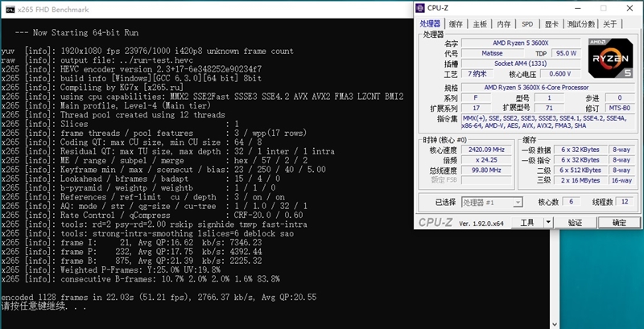Click the instruction set list in CPU-Z
Image resolution: width=644 pixels, height=329 pixels.
[547, 122]
